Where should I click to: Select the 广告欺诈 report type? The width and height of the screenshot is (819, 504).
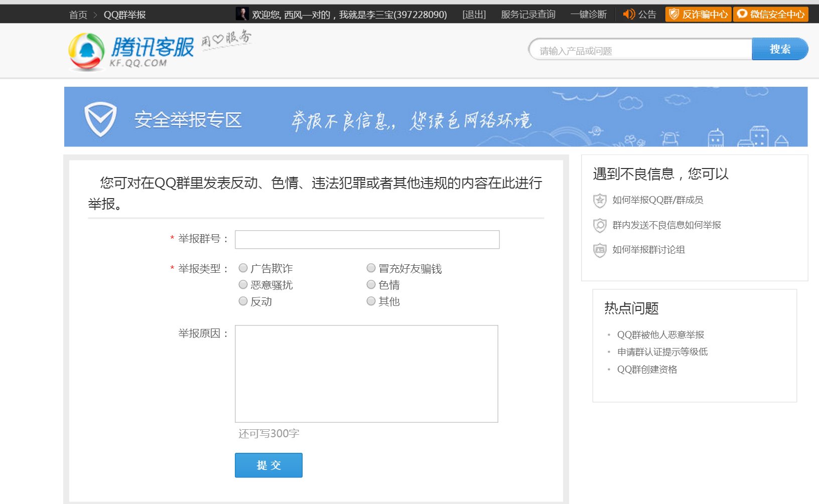tap(243, 268)
